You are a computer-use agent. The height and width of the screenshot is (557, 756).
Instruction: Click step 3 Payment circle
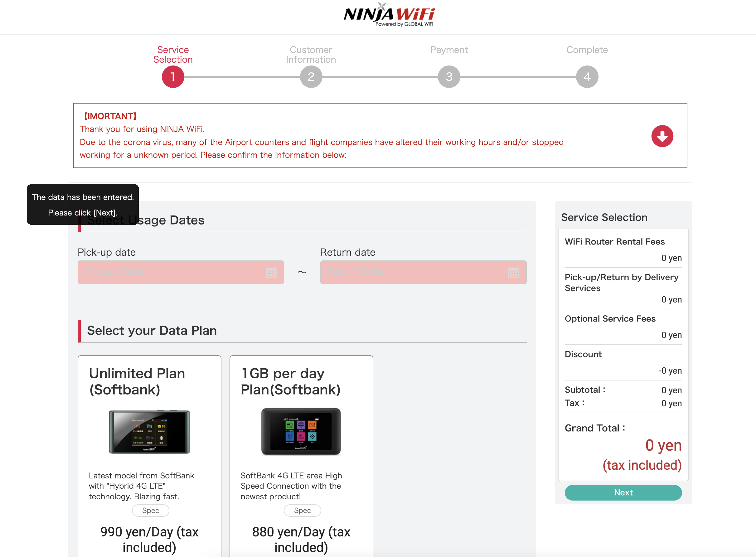point(449,77)
